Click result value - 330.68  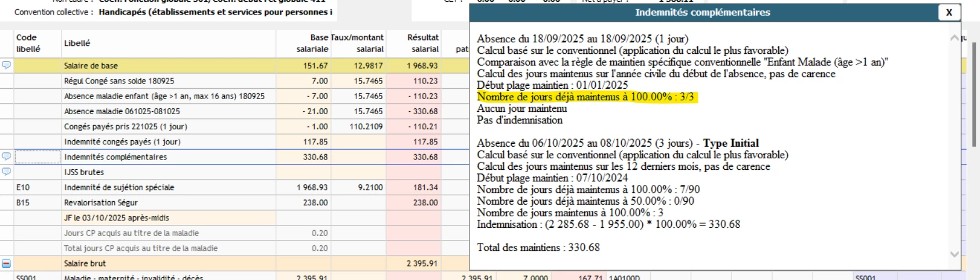(423, 111)
